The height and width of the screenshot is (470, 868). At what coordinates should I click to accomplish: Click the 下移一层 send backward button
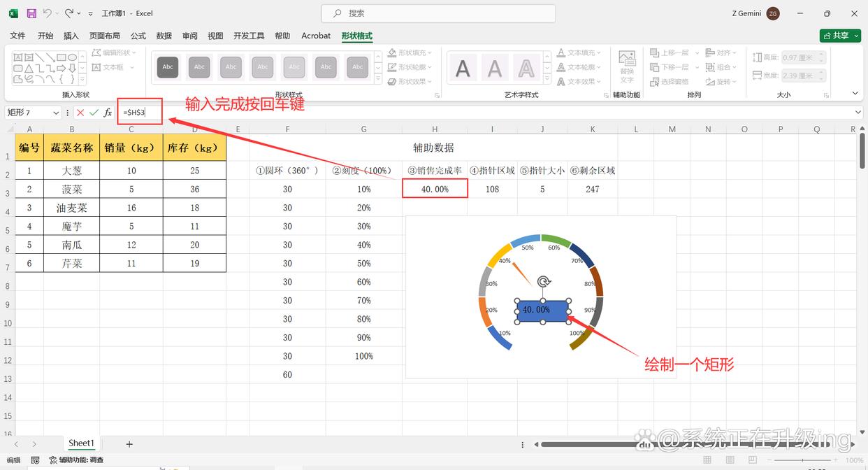[x=670, y=67]
